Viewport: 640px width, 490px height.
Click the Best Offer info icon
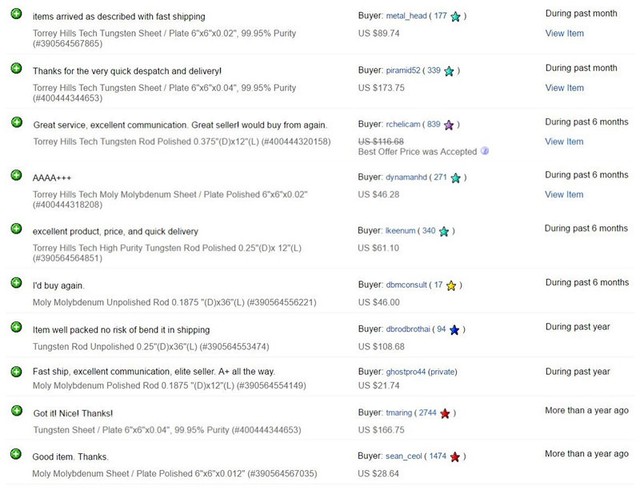[484, 151]
